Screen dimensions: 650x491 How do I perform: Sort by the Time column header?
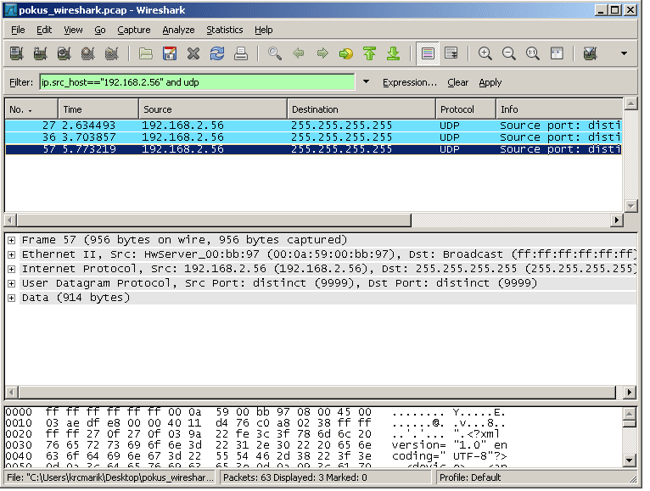(98, 109)
